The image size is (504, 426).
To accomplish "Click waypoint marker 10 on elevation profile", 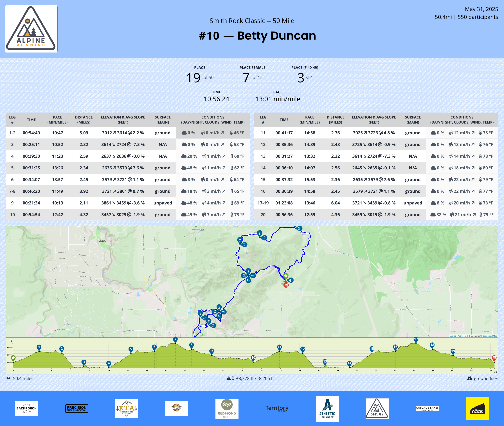I will 253,358.
